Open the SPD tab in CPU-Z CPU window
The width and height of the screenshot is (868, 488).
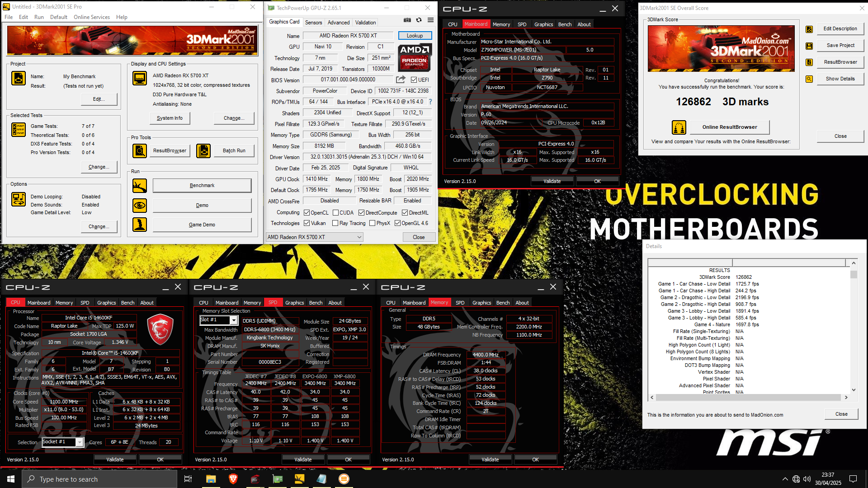pyautogui.click(x=85, y=303)
